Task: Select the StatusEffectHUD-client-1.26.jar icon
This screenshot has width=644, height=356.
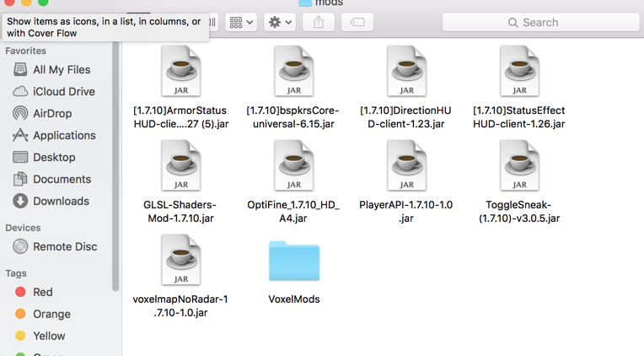Action: [x=519, y=71]
